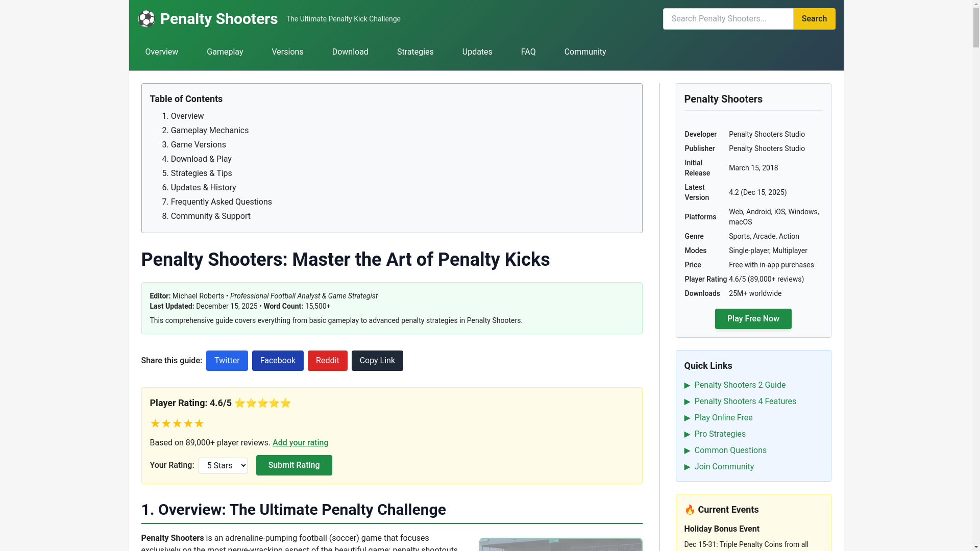This screenshot has height=551, width=980.
Task: Share the guide on Facebook
Action: click(278, 361)
